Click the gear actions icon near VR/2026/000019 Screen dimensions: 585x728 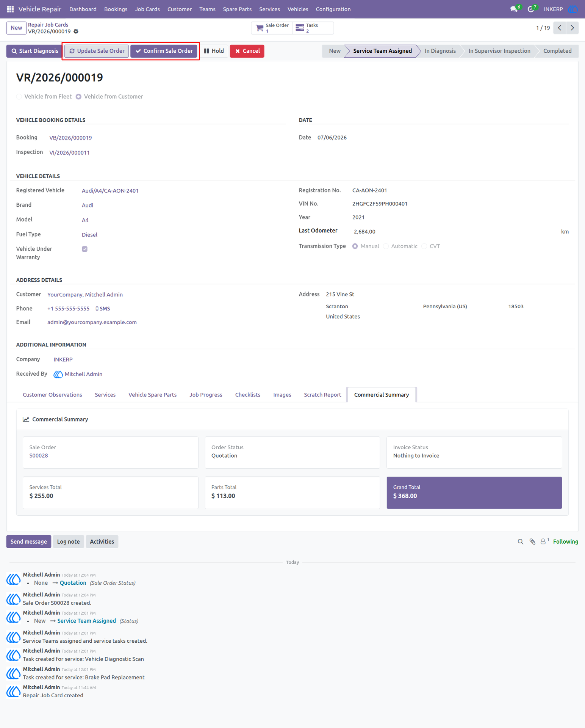coord(76,31)
